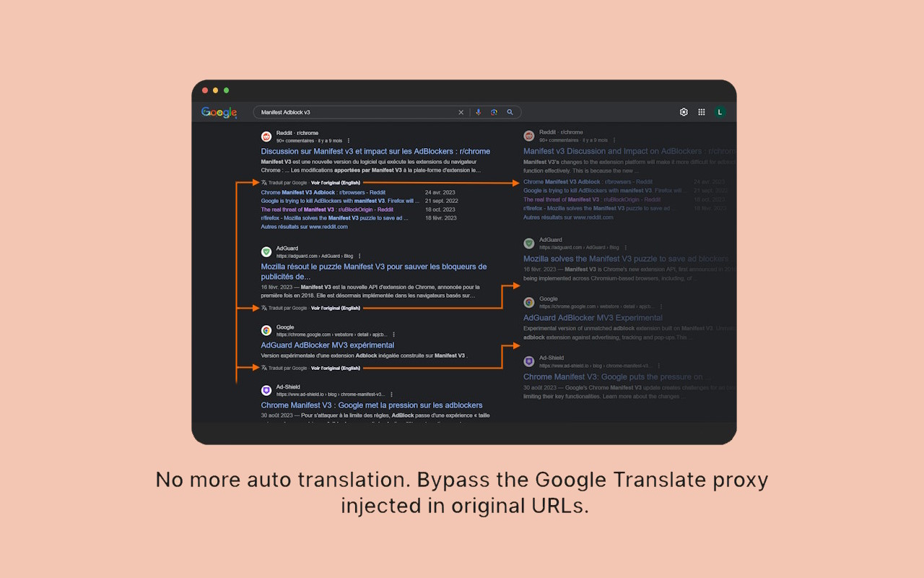Click the '24 avr. 2023' date in French sitelinks
924x578 pixels.
tap(440, 193)
